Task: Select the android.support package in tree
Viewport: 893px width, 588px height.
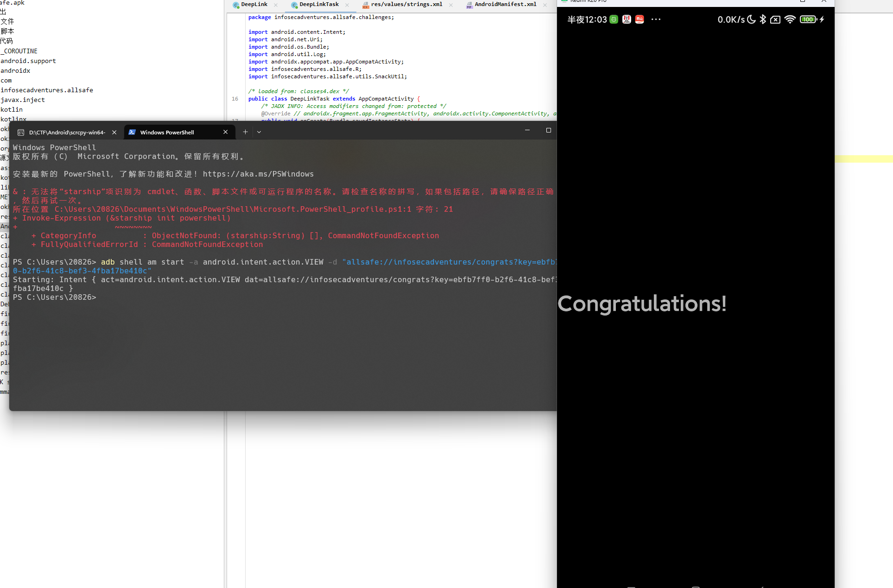Action: [x=28, y=61]
